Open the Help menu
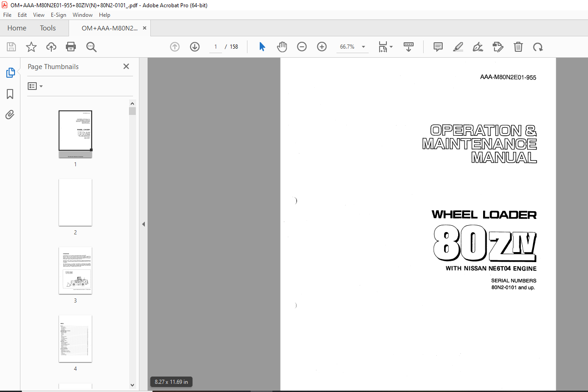 [x=104, y=15]
